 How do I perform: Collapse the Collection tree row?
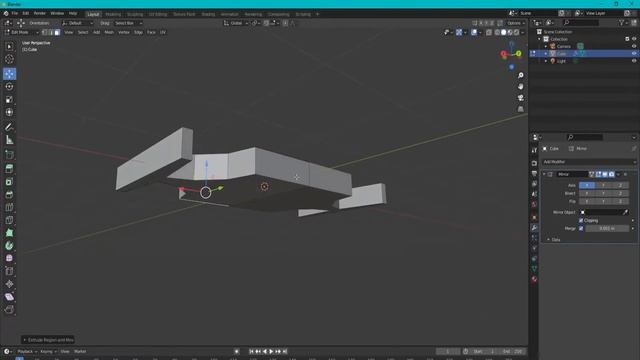[x=540, y=39]
